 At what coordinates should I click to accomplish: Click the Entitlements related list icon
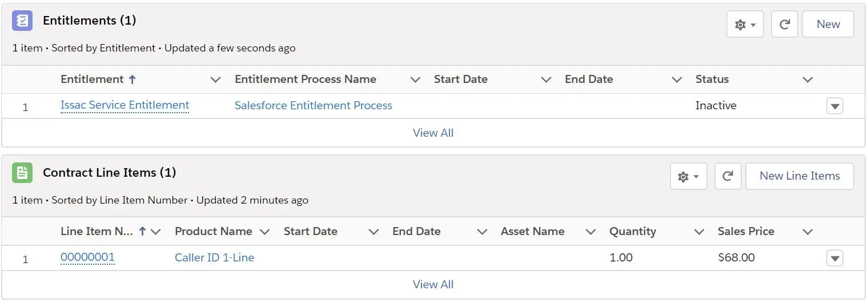click(22, 21)
